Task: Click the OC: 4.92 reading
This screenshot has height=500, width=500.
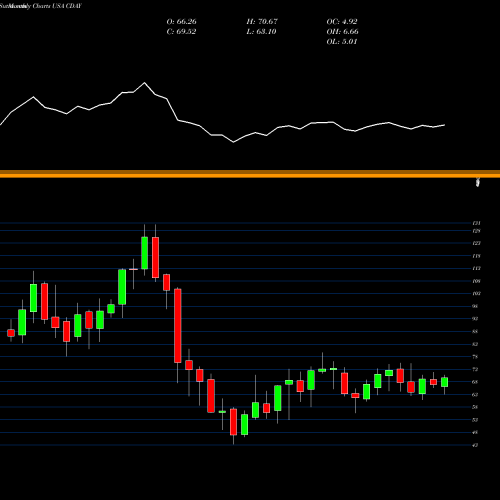Action: point(342,22)
